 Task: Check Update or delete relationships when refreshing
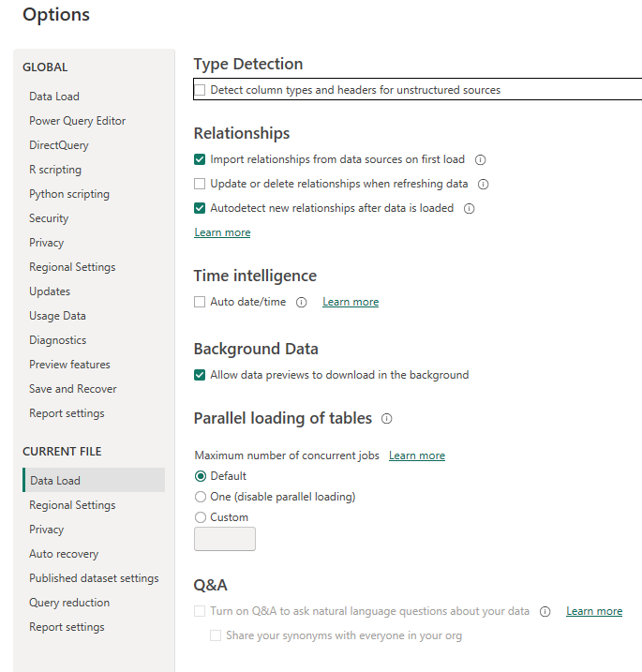point(200,184)
